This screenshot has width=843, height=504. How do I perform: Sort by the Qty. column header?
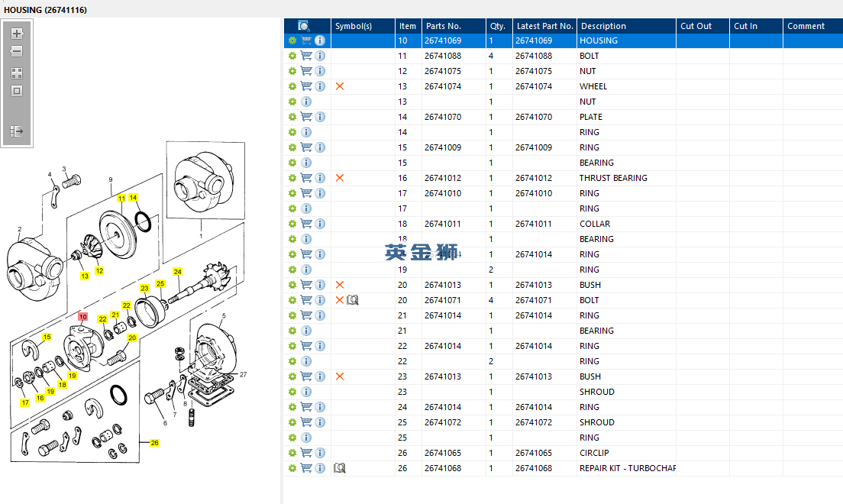tap(499, 26)
